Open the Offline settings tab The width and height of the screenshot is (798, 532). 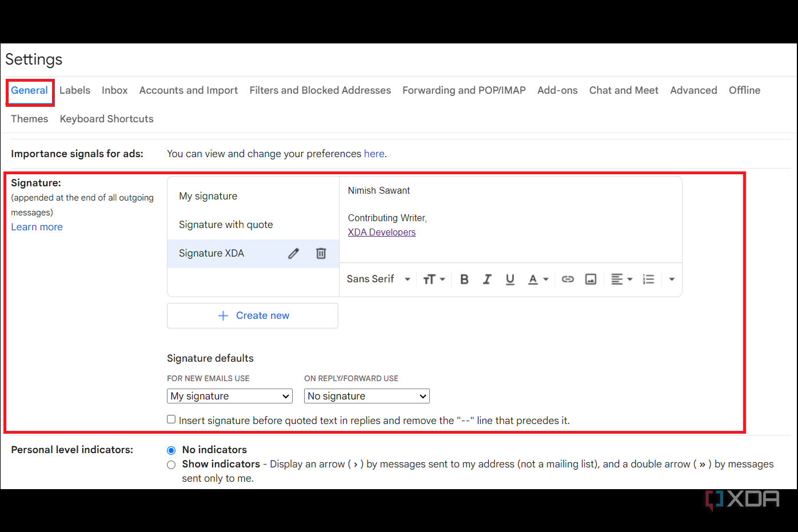[744, 90]
